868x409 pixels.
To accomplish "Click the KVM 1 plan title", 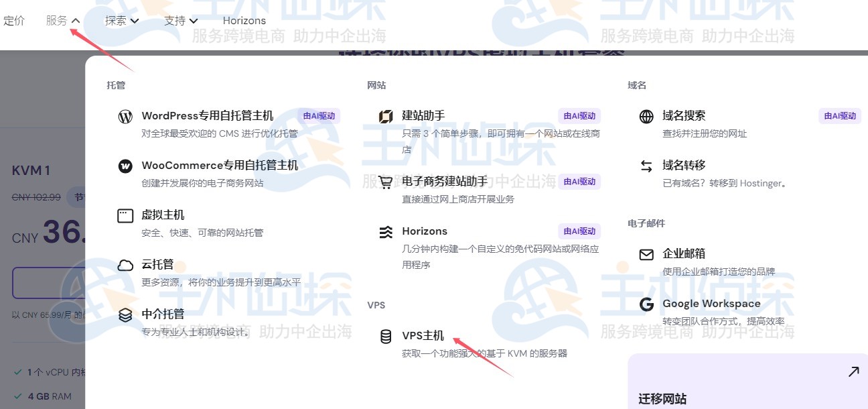I will [x=31, y=171].
